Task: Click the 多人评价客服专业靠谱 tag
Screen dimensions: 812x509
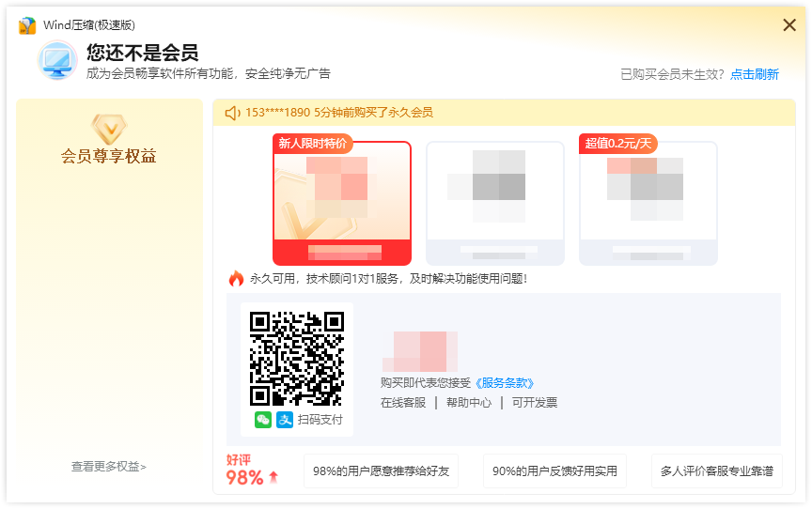Action: pyautogui.click(x=717, y=471)
